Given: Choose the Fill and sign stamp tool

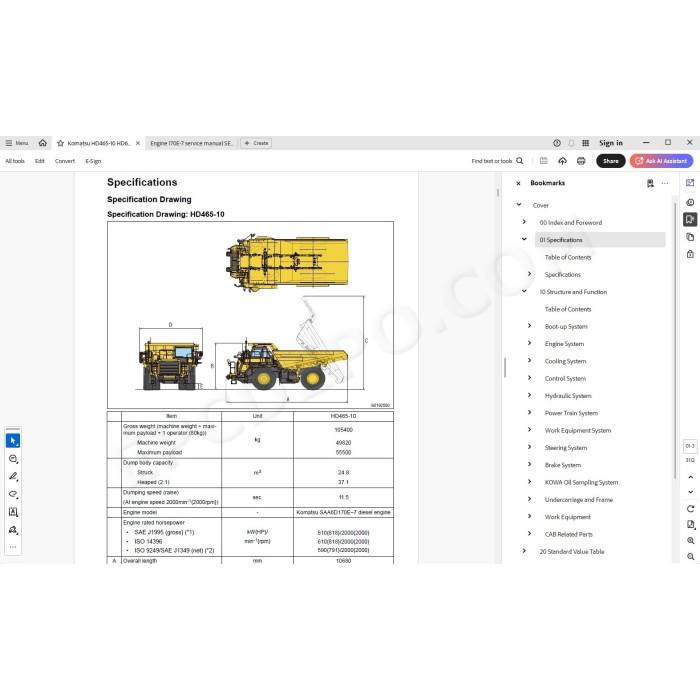Looking at the screenshot, I should 13,530.
